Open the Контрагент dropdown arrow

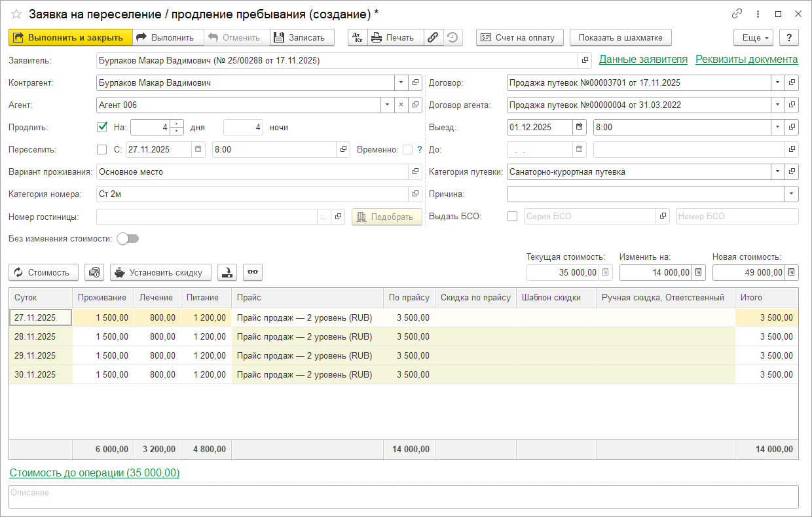(400, 83)
